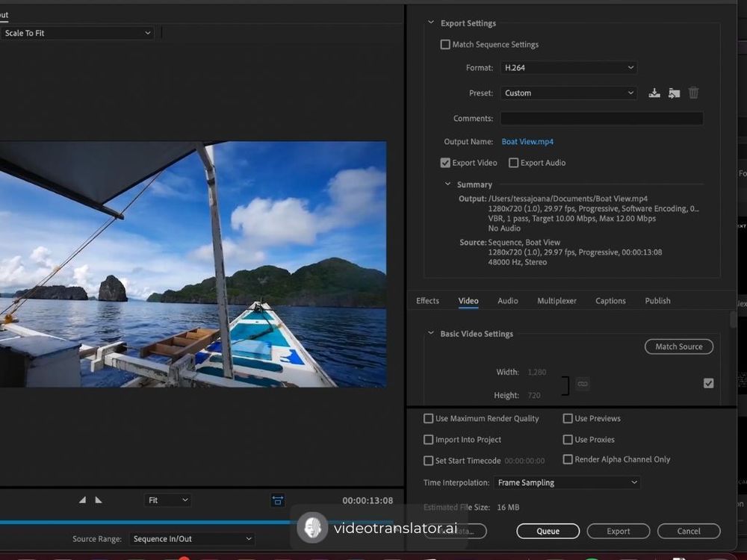The height and width of the screenshot is (560, 747).
Task: Collapse the Basic Video Settings section
Action: coord(431,334)
